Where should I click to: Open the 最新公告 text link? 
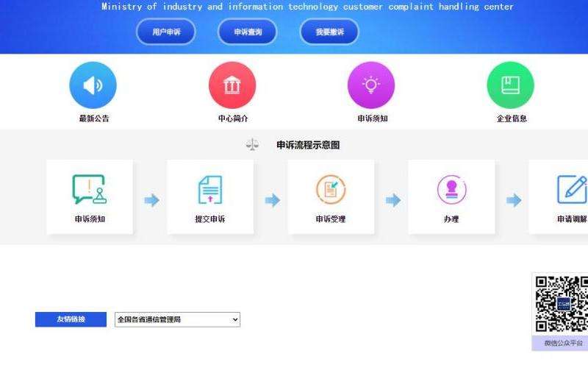click(94, 118)
